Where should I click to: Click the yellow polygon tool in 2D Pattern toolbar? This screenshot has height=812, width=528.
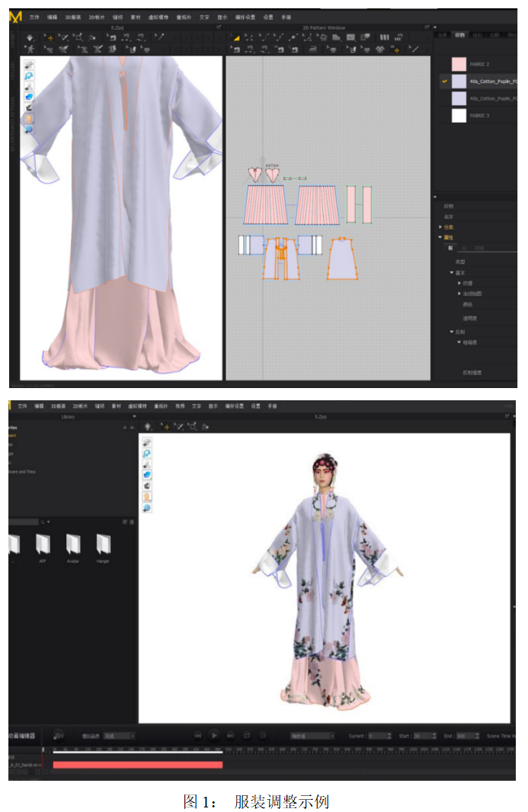point(235,37)
